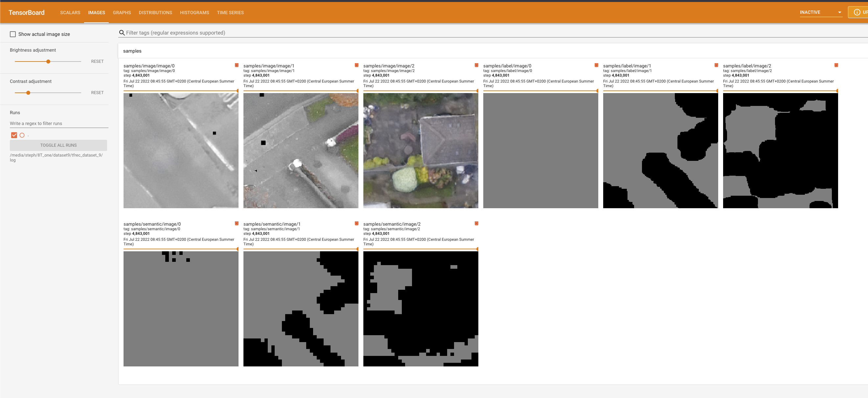Image resolution: width=868 pixels, height=398 pixels.
Task: Click run color icon on samples/image/image/2 card
Action: (476, 65)
